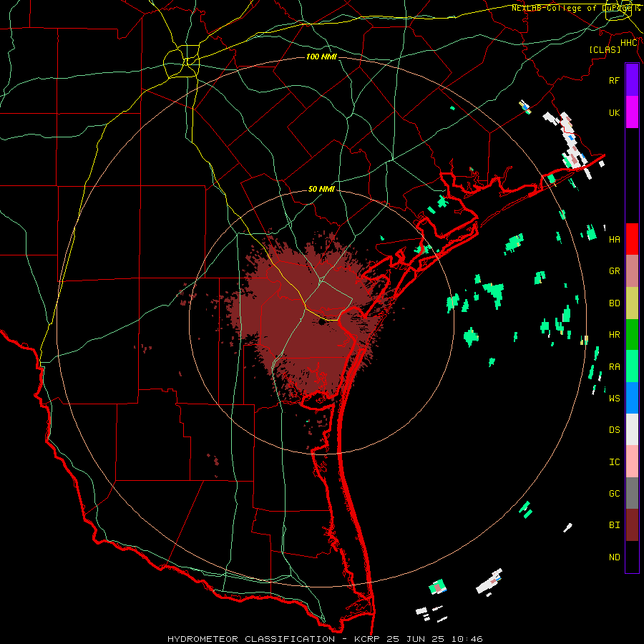Click the BI legend label
The width and height of the screenshot is (644, 644).
(x=614, y=525)
